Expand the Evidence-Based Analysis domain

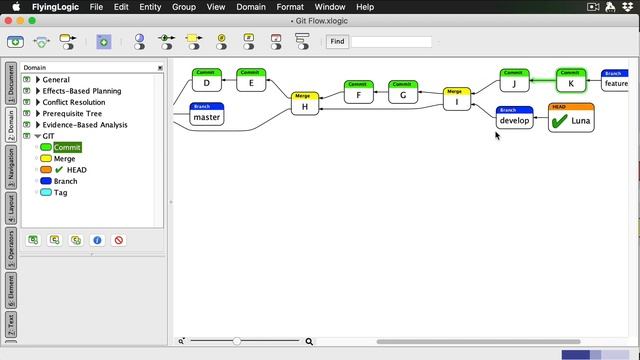[x=38, y=124]
